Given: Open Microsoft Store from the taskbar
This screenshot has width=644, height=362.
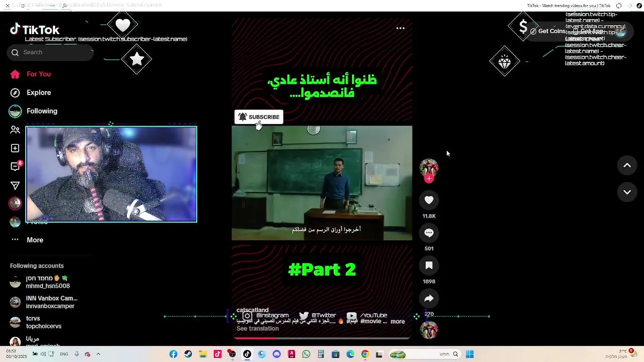Looking at the screenshot, I should [336, 354].
